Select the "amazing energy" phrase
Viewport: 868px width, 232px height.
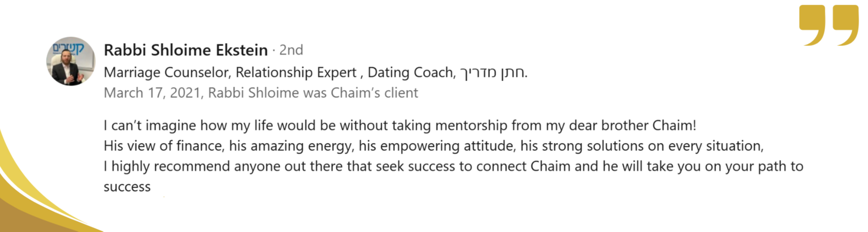click(301, 146)
